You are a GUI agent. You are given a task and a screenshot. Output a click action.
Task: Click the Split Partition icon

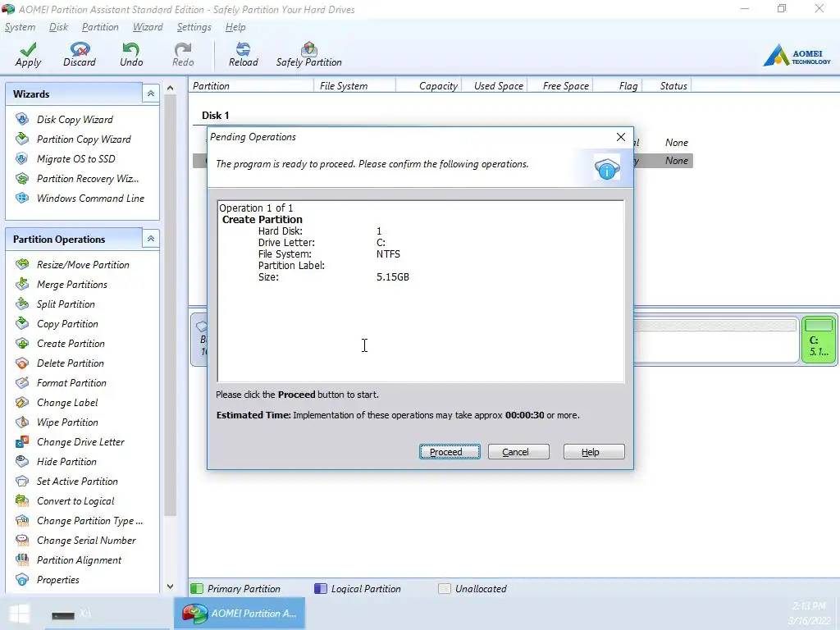coord(22,304)
